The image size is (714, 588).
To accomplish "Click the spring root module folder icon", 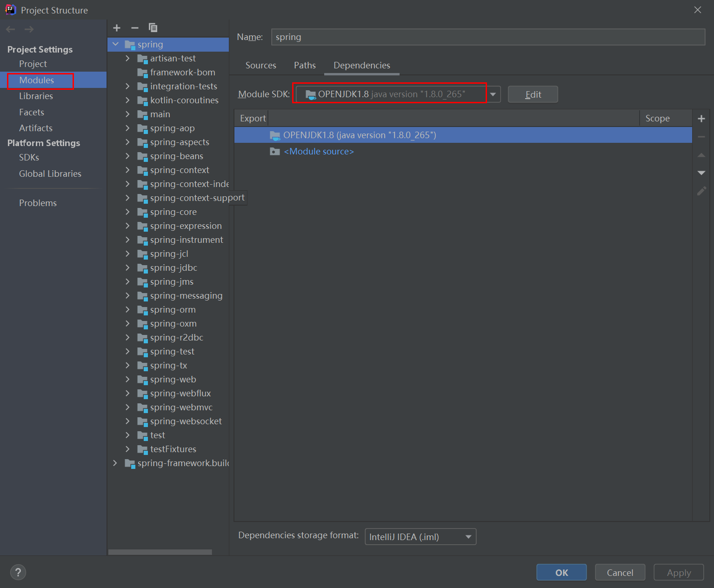I will (x=130, y=45).
